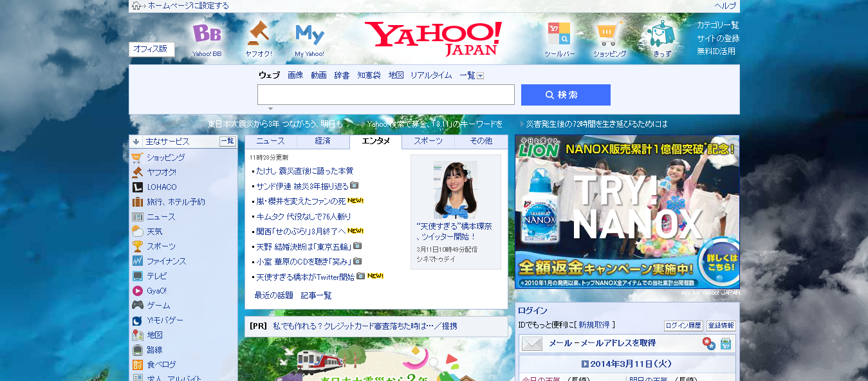
Task: Open the 最近の話題 link
Action: point(274,295)
